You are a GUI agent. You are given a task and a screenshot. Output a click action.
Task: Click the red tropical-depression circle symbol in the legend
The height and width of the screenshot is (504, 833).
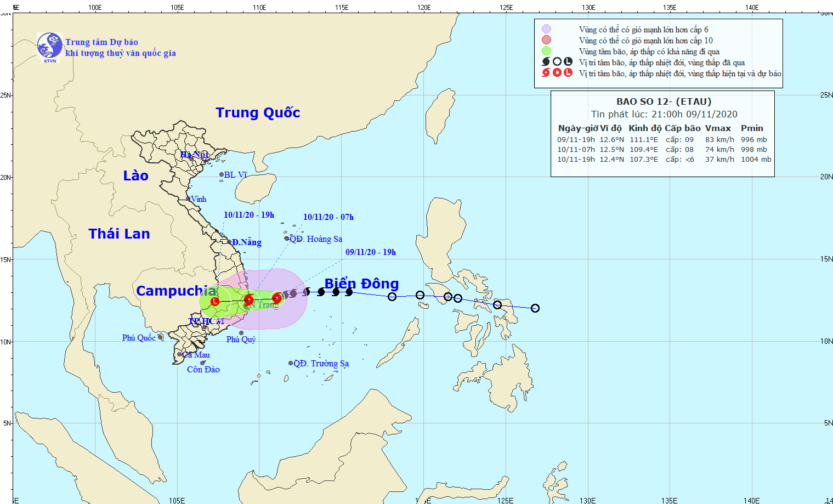click(557, 72)
